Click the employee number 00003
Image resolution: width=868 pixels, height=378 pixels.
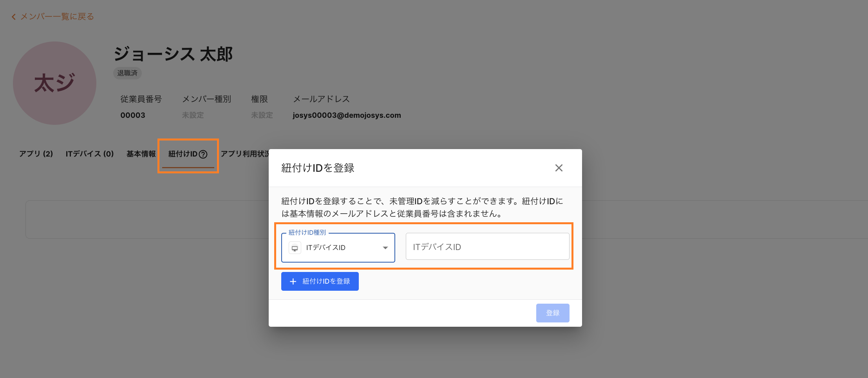(x=133, y=115)
